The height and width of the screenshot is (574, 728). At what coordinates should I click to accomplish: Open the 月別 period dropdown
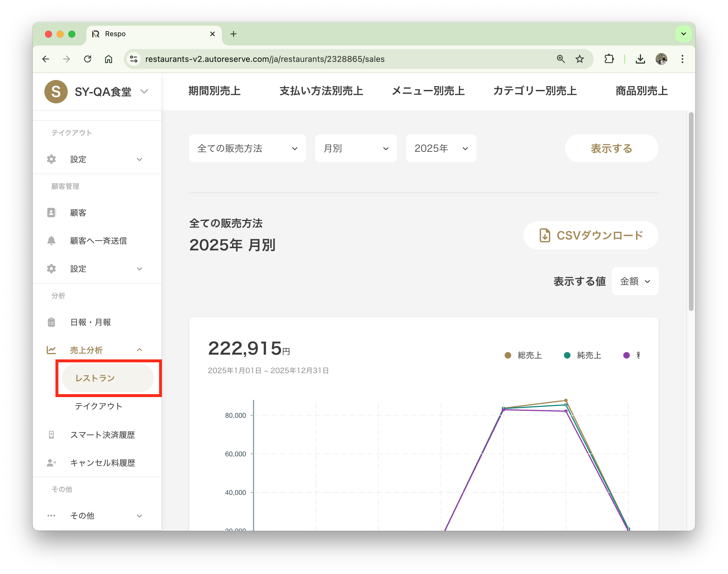coord(356,148)
